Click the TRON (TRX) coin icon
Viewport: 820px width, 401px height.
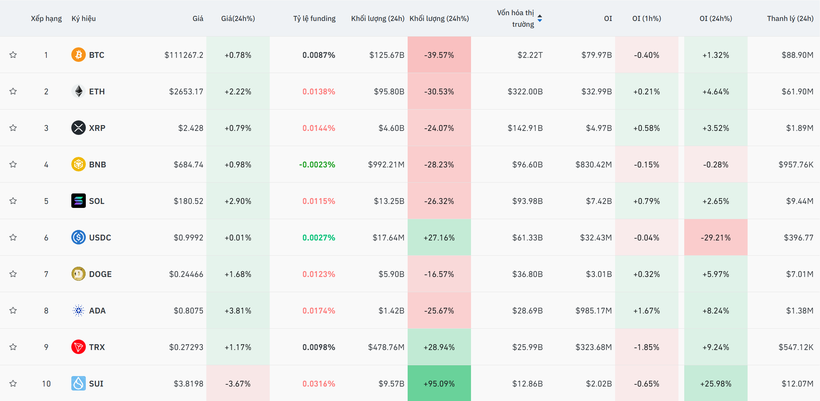(78, 347)
